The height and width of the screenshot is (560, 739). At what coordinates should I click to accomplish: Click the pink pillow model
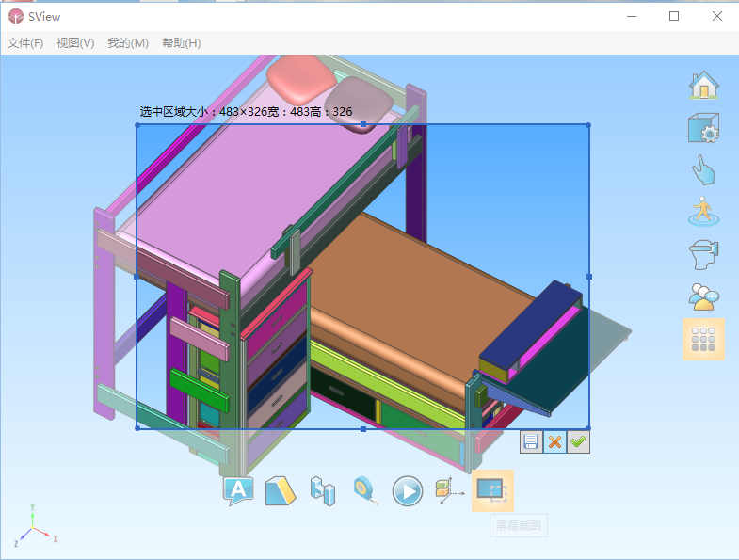(301, 78)
